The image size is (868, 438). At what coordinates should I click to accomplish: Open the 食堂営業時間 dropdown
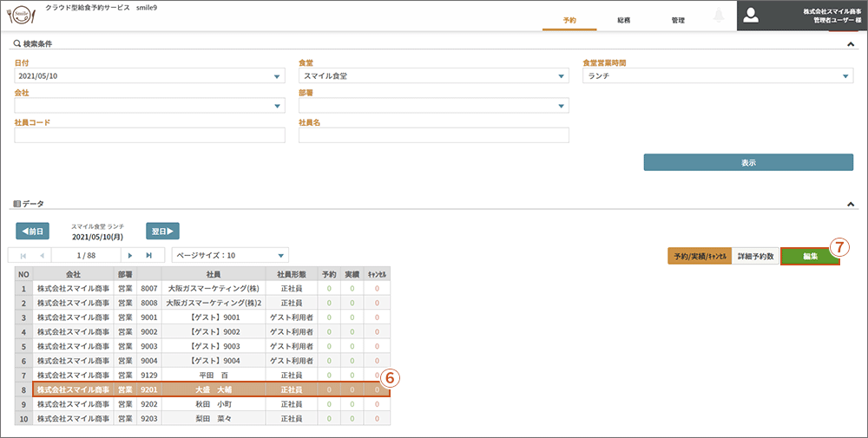coord(845,76)
